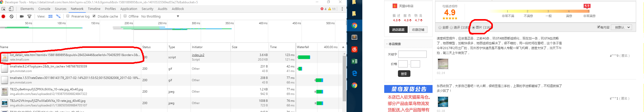
Task: Open Excel from the taskbar
Action: pos(354,61)
